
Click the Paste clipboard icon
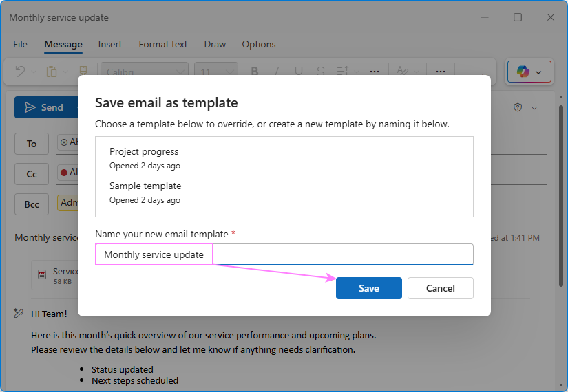tap(52, 72)
